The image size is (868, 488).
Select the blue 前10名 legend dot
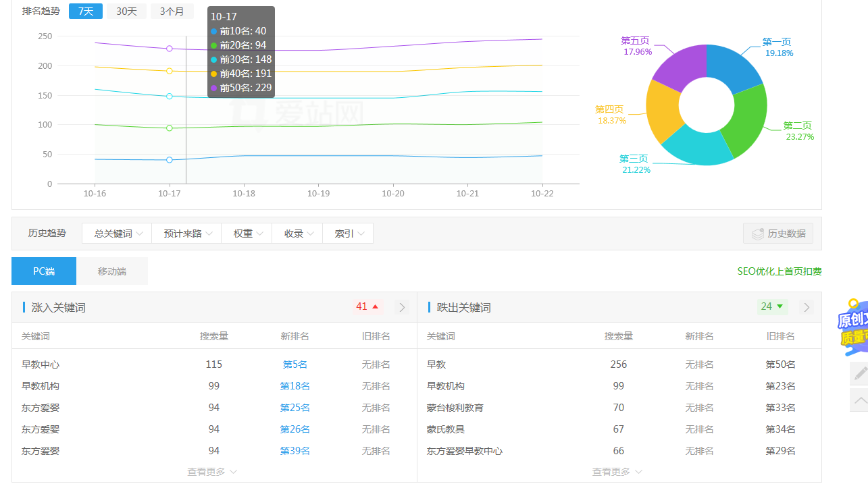[x=215, y=32]
